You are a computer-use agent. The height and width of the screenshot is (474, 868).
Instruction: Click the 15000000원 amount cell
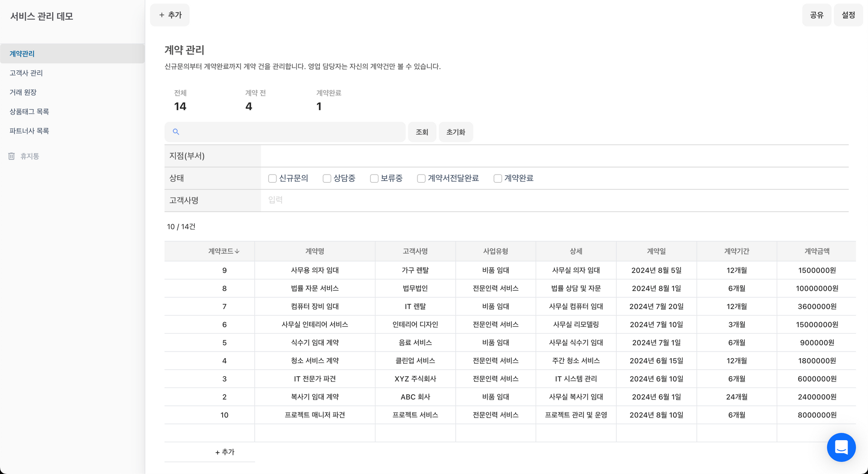coord(817,325)
